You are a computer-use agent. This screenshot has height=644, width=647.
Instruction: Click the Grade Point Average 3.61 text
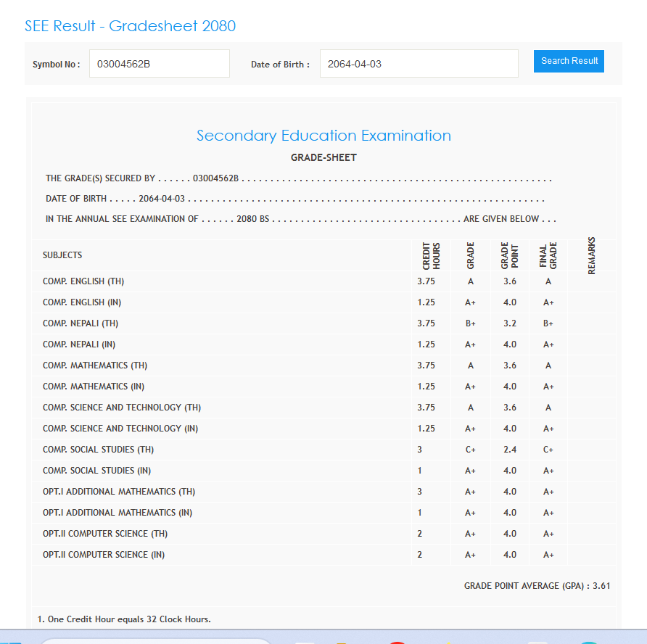tap(537, 586)
